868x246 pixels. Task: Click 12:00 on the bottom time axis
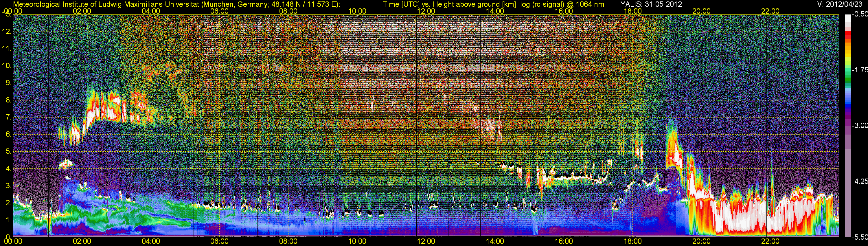coord(426,241)
